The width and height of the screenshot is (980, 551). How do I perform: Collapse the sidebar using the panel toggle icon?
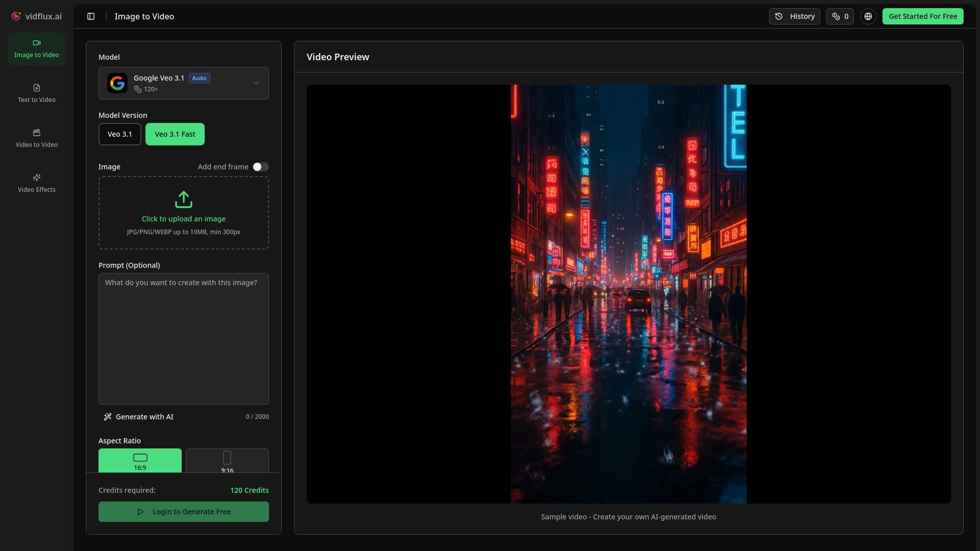click(x=91, y=16)
